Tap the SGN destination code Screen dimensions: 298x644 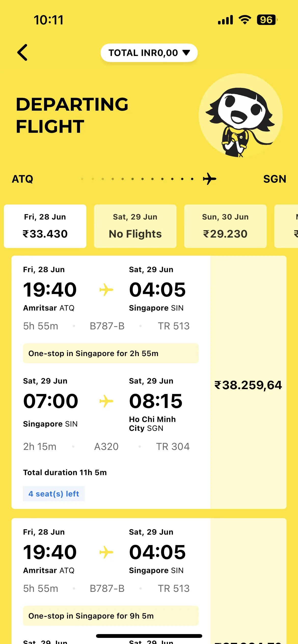275,179
